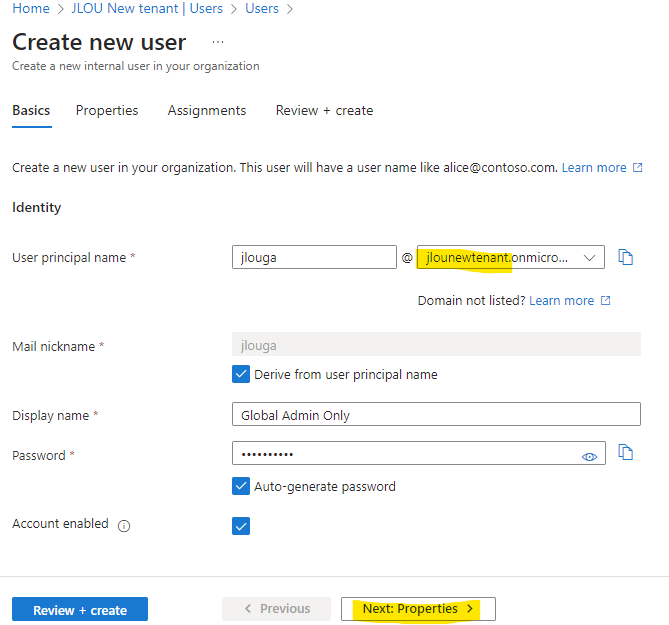Click the blue Review + create button

click(80, 609)
